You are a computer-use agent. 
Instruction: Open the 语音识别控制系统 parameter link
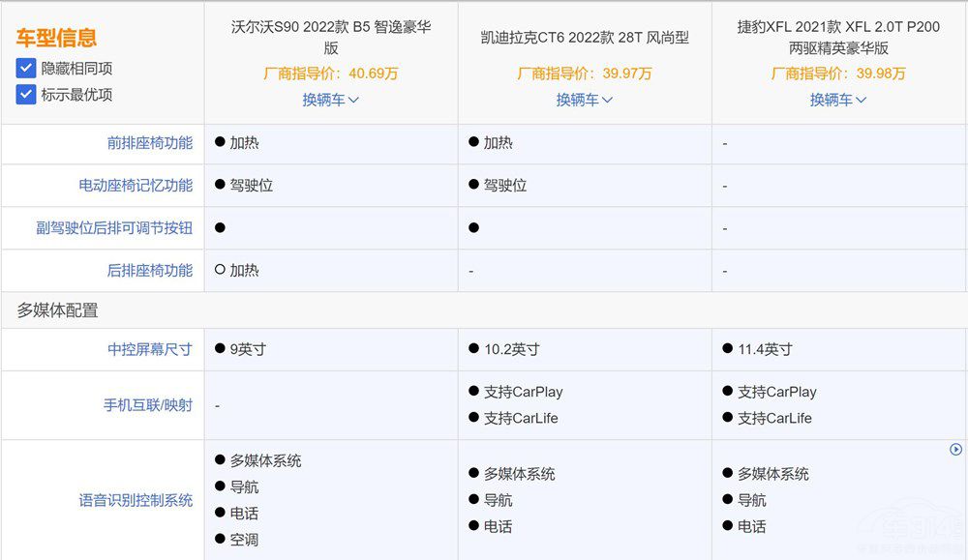point(136,500)
